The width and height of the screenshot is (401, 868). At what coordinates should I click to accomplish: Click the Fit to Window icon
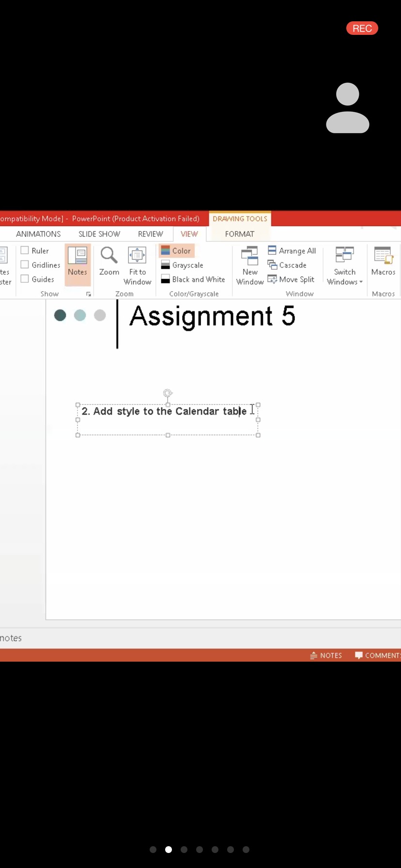point(137,255)
